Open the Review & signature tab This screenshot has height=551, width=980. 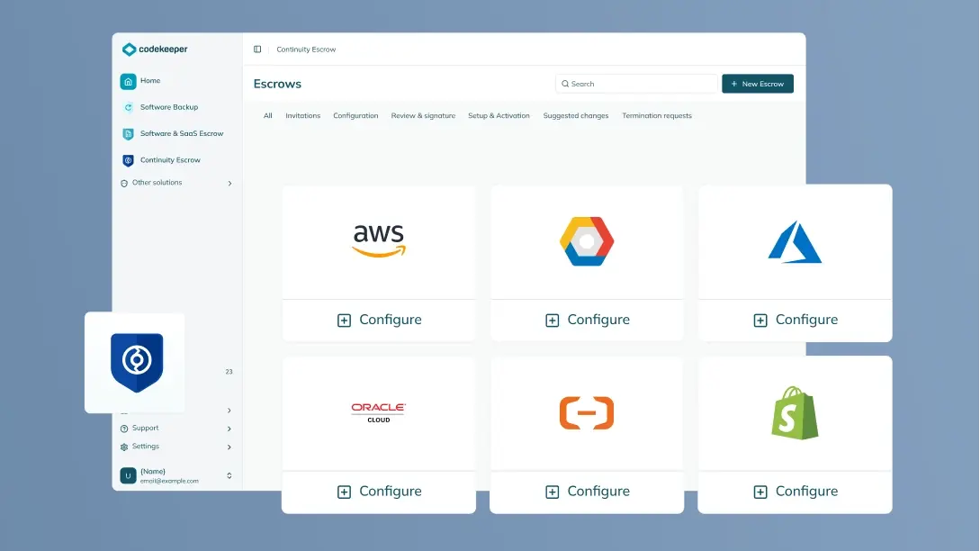tap(423, 116)
